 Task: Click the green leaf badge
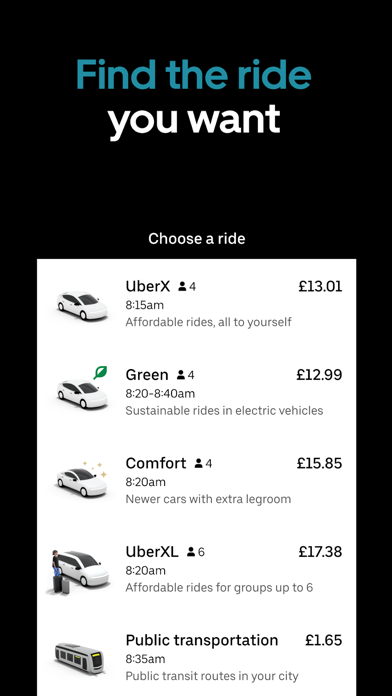[100, 372]
